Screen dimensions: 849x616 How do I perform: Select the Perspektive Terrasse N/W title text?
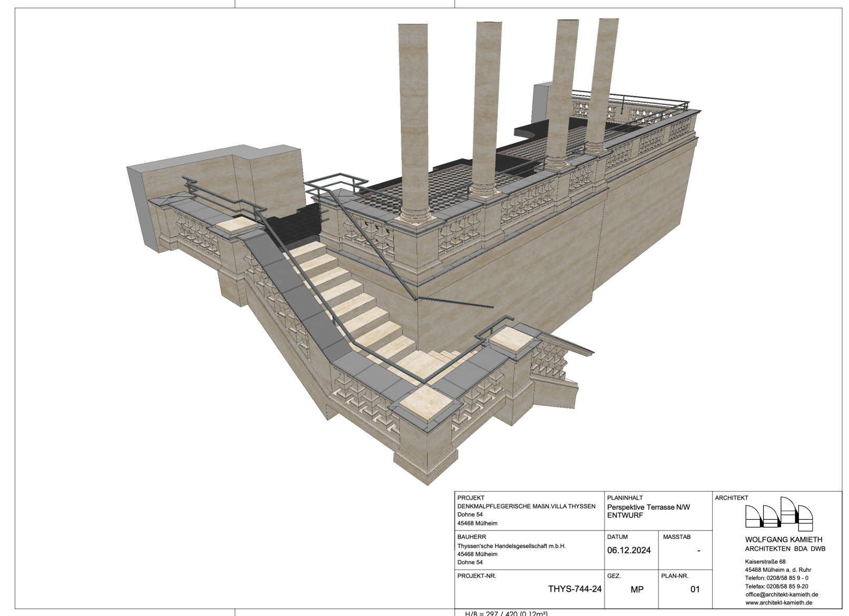click(648, 507)
